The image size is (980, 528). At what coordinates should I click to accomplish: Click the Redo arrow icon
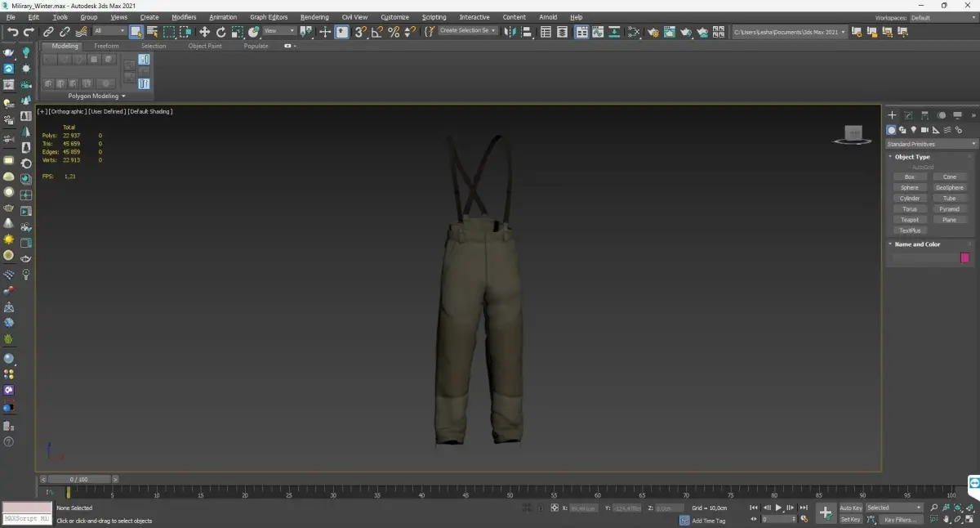tap(29, 32)
